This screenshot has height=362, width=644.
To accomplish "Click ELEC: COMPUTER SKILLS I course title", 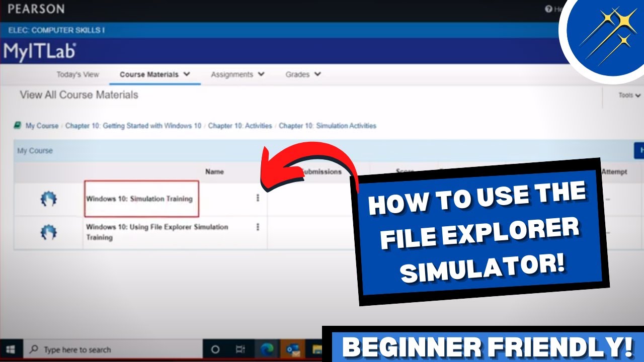I will 56,30.
